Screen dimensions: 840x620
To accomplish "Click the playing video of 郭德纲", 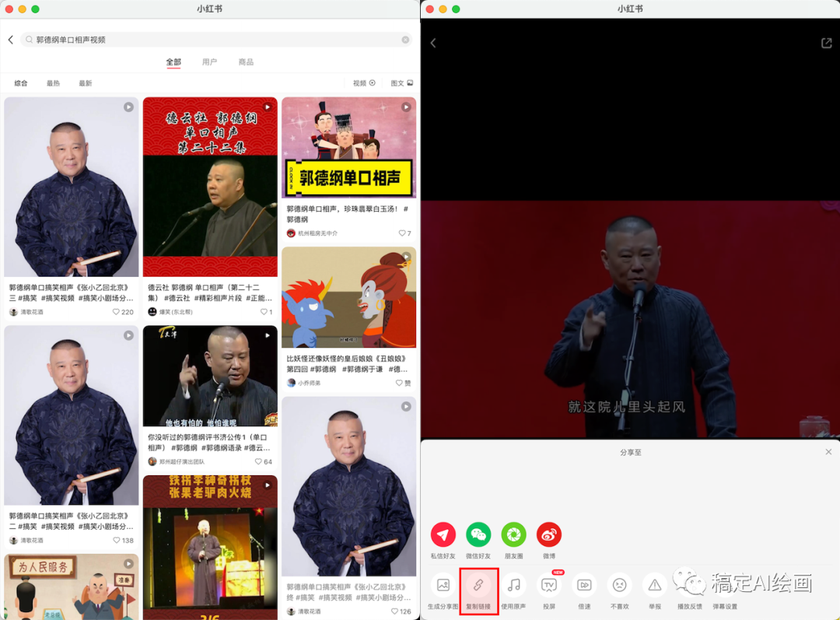I will [x=630, y=320].
